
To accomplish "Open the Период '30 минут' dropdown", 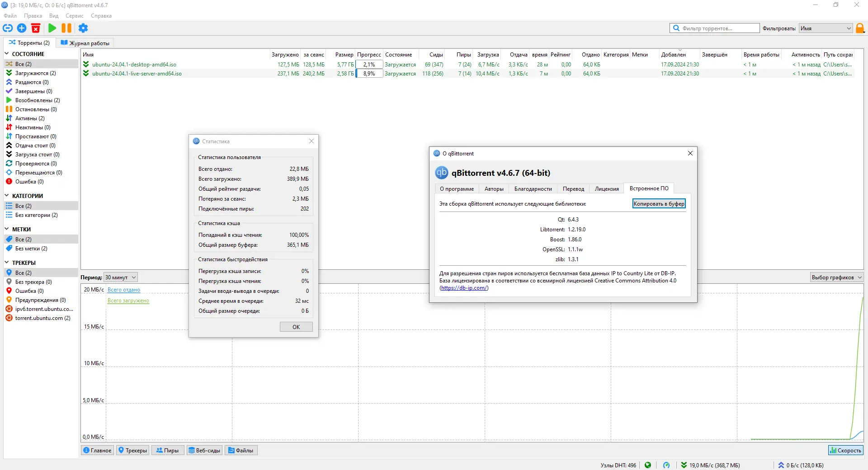I will [121, 277].
